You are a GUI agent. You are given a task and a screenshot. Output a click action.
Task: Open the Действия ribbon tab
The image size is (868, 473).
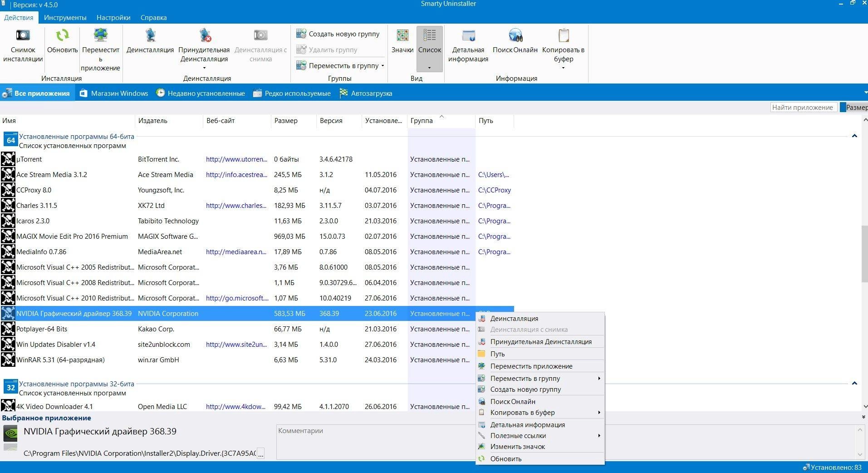[19, 17]
